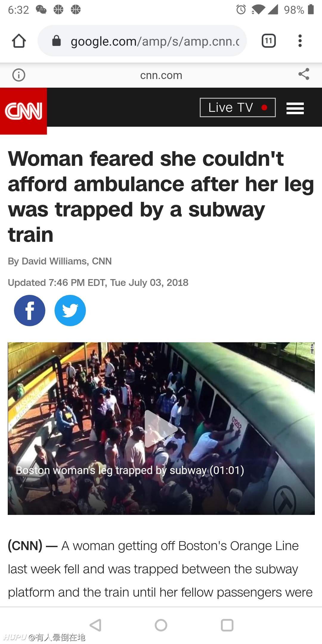Tap the Android back navigation button
Viewport: 322px width, 644px height.
click(x=96, y=625)
